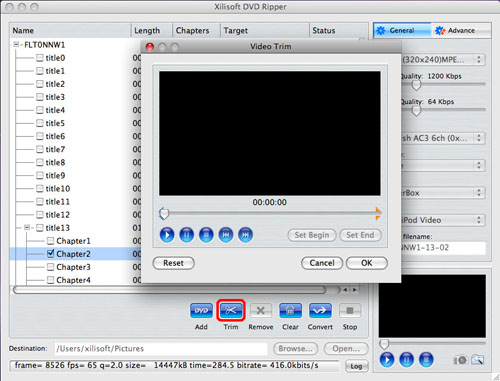
Task: Play video in Video Trim dialog
Action: tap(167, 235)
